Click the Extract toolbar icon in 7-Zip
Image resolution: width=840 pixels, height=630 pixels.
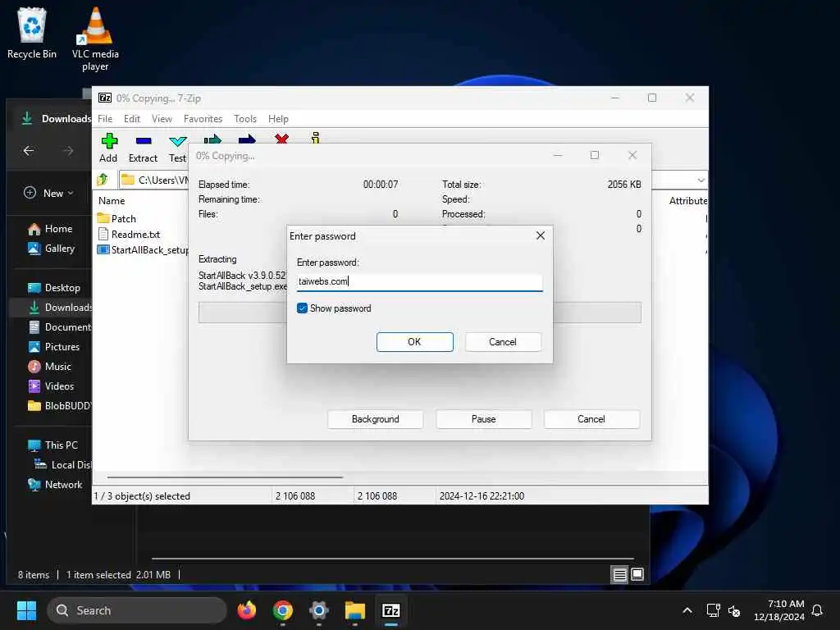[x=143, y=148]
